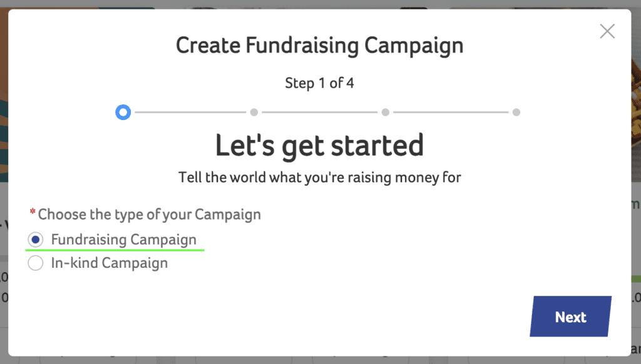Image resolution: width=641 pixels, height=364 pixels.
Task: Select the Fundraising Campaign radio button
Action: coord(36,240)
